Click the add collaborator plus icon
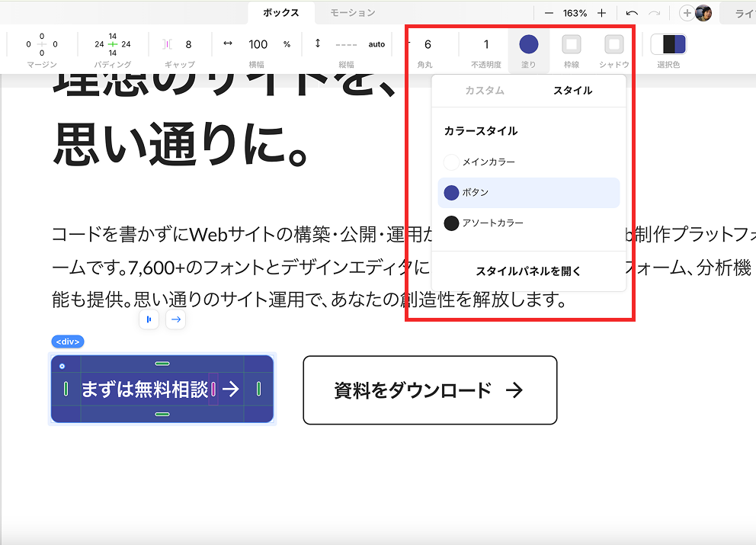The width and height of the screenshot is (756, 545). click(x=687, y=13)
